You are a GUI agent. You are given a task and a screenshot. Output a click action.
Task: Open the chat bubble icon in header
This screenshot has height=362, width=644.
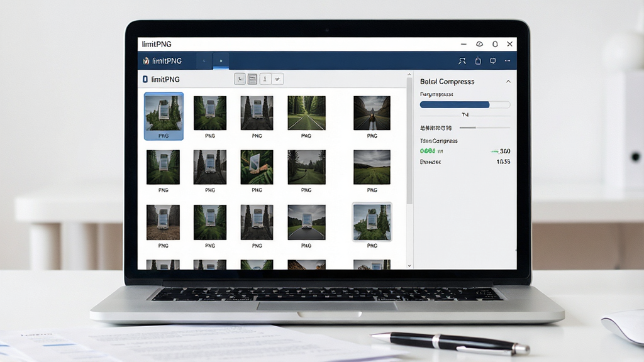[493, 61]
